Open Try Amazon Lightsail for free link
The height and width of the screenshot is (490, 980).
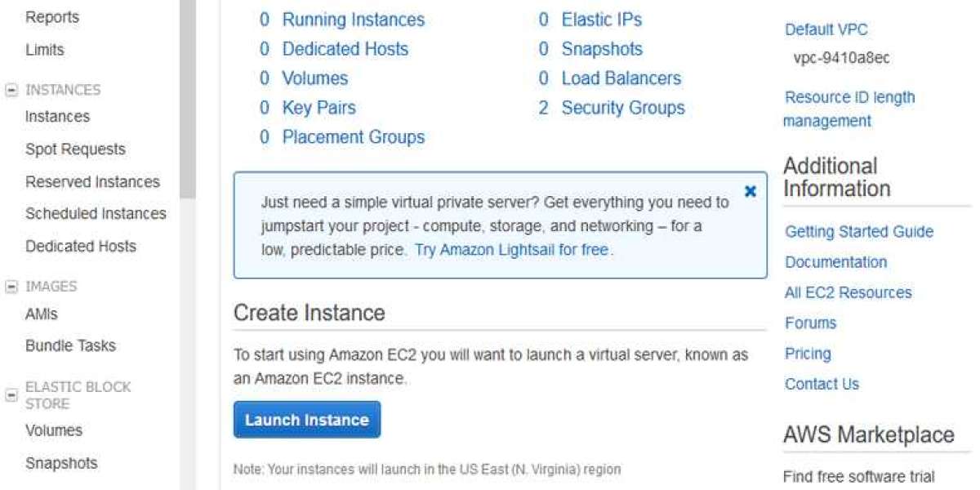(x=512, y=250)
